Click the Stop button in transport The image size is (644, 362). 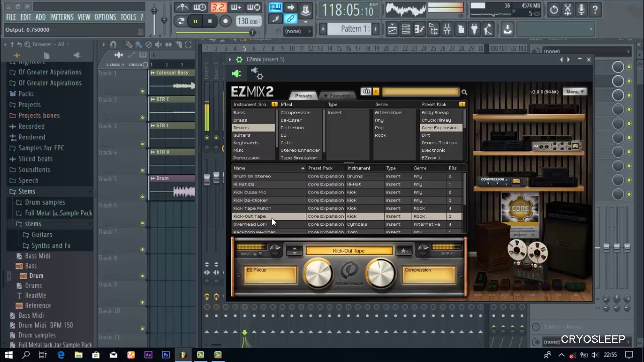(x=210, y=21)
